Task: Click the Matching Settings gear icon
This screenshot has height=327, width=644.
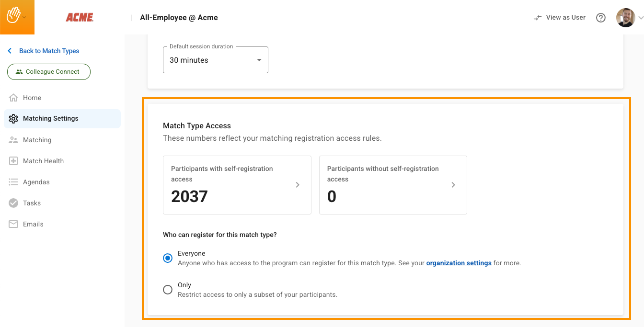Action: click(x=13, y=119)
